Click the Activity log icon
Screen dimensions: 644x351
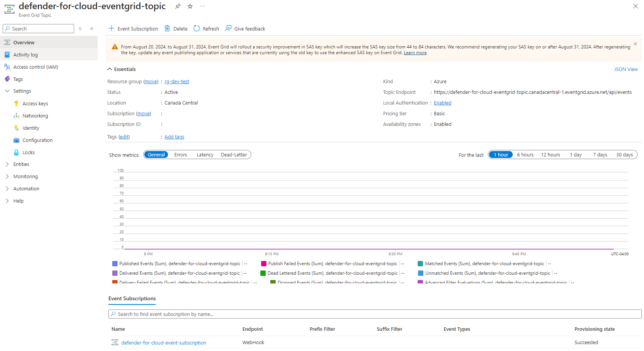(x=7, y=55)
